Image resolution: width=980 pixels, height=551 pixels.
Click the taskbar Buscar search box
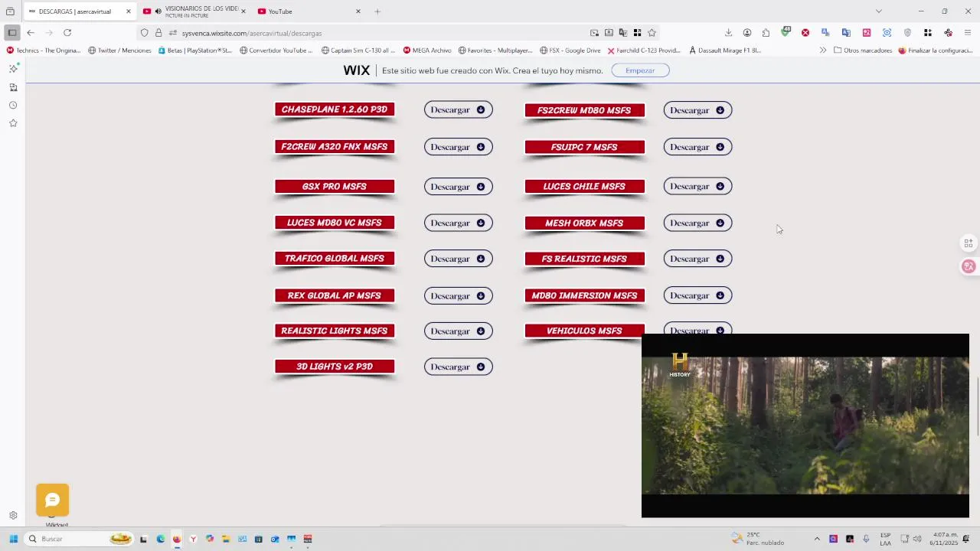(x=79, y=539)
